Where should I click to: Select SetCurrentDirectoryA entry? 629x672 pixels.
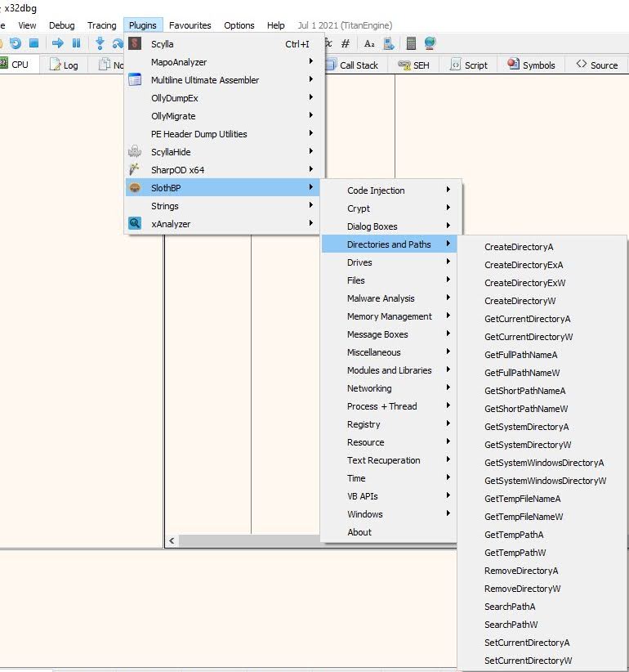point(542,643)
